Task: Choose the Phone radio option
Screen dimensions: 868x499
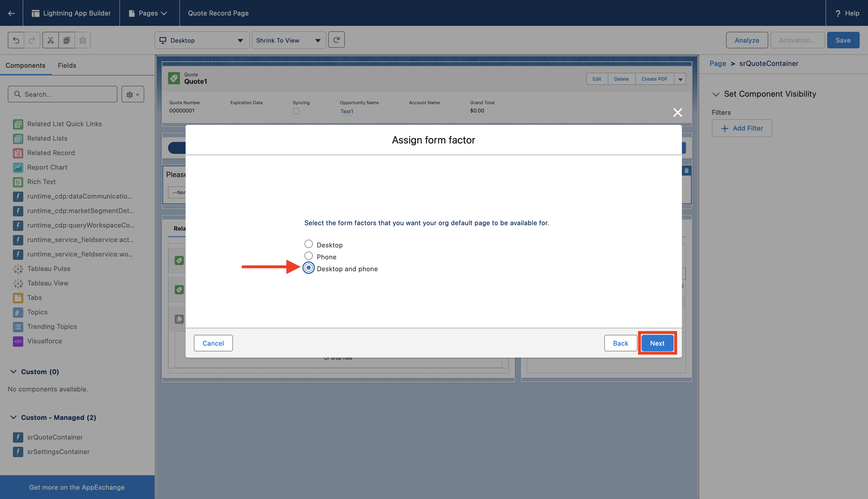Action: click(308, 256)
